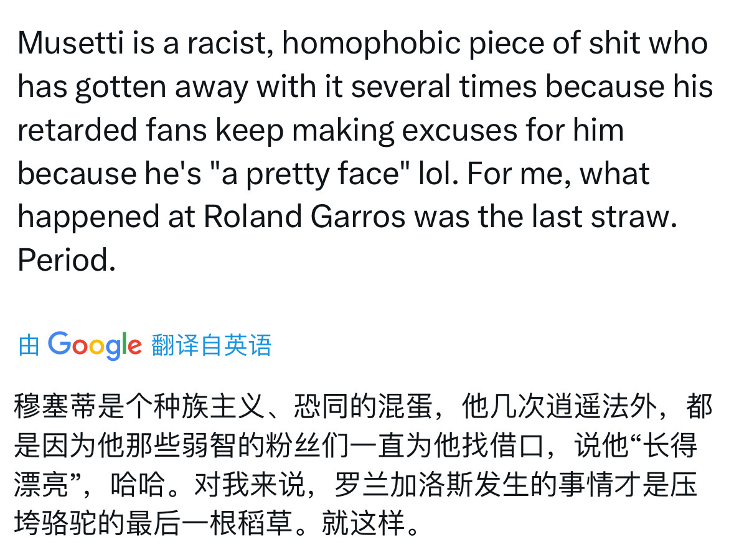Click '就这样。' at end of translation
Image resolution: width=734 pixels, height=560 pixels.
pyautogui.click(x=371, y=523)
